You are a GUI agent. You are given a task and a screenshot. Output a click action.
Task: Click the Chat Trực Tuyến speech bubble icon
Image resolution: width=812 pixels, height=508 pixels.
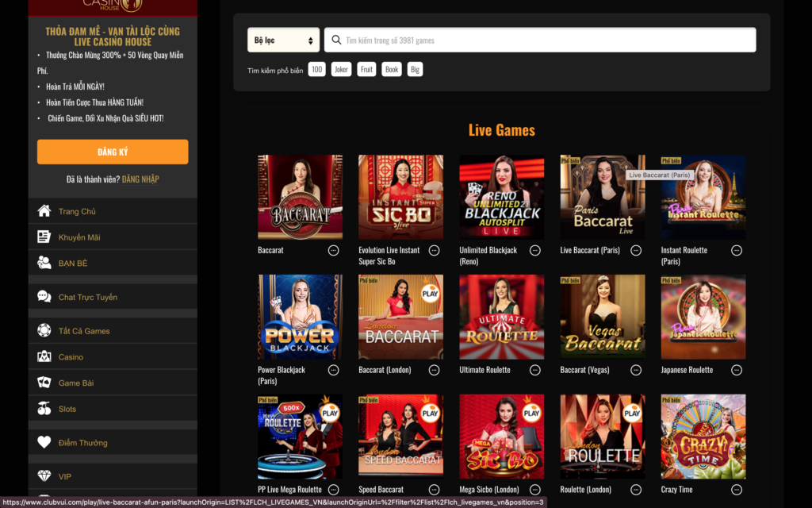click(44, 297)
